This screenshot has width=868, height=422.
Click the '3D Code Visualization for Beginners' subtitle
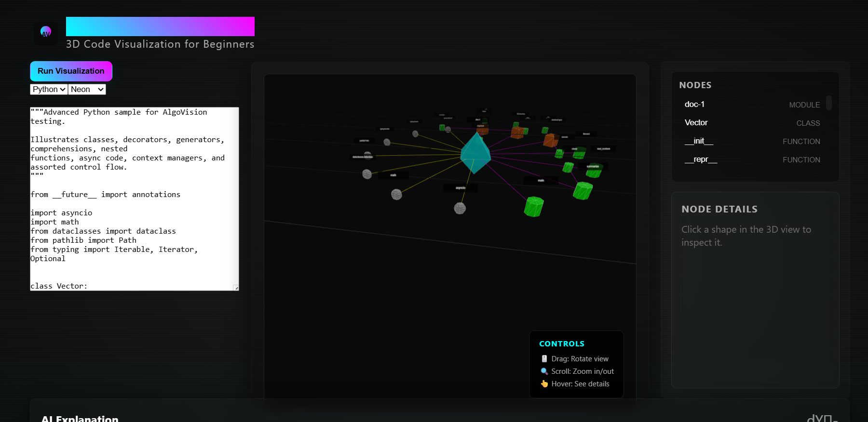(160, 44)
